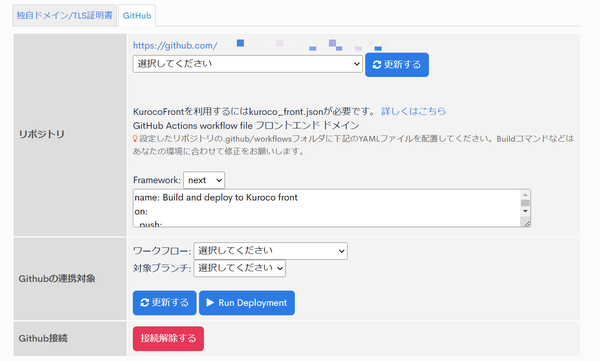Open the ワークフロー dropdown
600x361 pixels.
pos(271,251)
